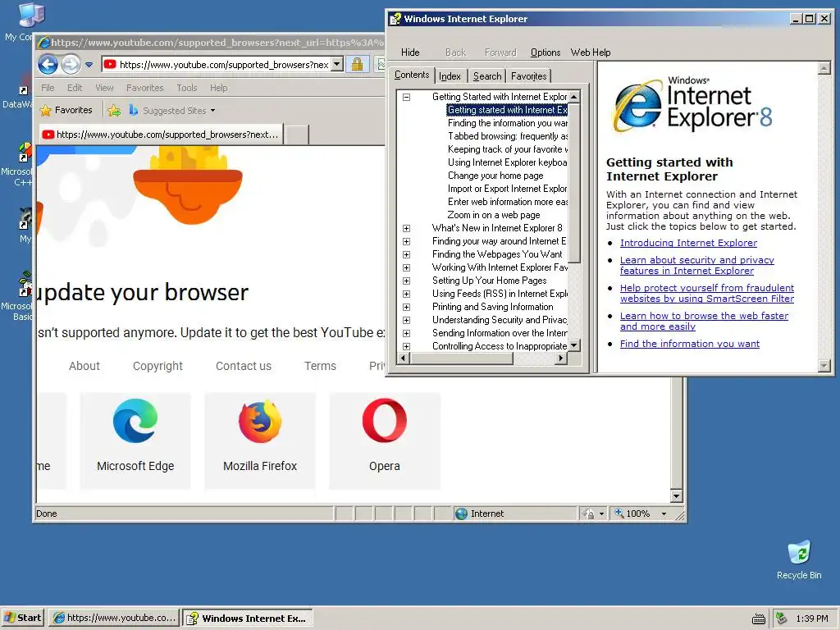Expand Finding your way around Internet Explorer
This screenshot has height=630, width=840.
[406, 242]
